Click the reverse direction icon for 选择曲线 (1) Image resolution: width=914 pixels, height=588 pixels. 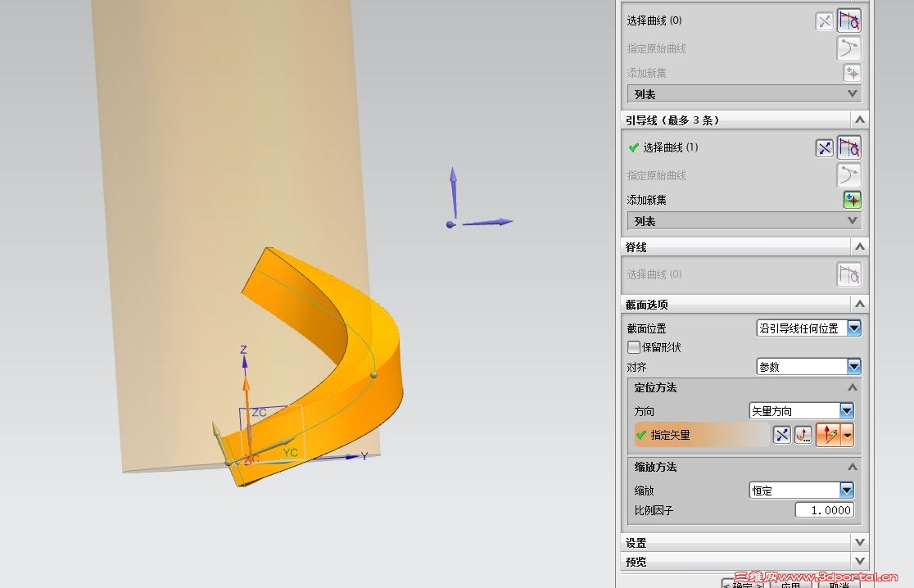[824, 148]
